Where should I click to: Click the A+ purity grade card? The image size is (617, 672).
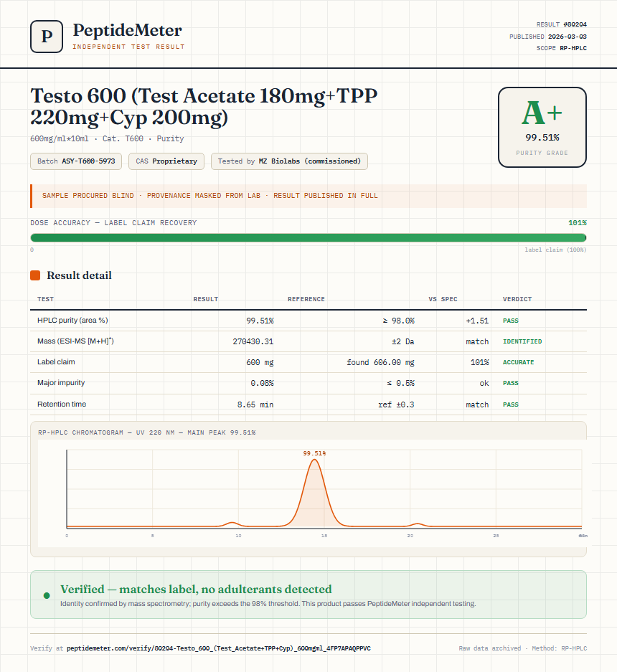[x=542, y=127]
